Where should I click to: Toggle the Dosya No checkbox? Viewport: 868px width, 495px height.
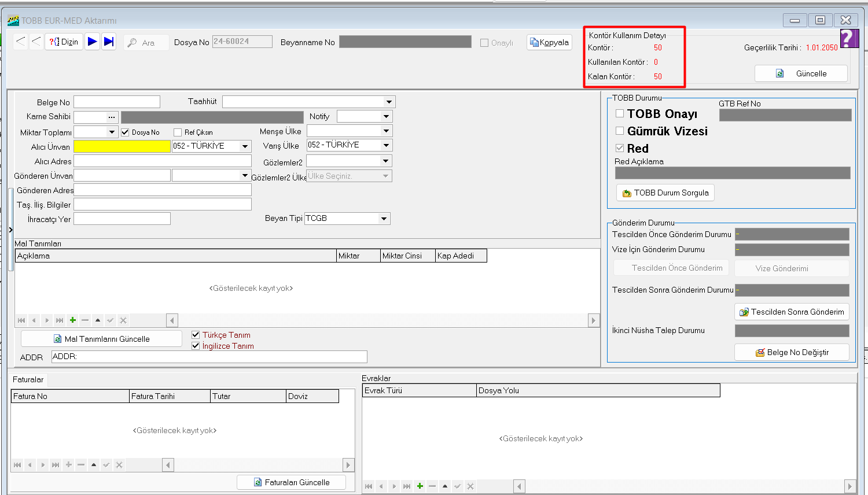[x=125, y=132]
